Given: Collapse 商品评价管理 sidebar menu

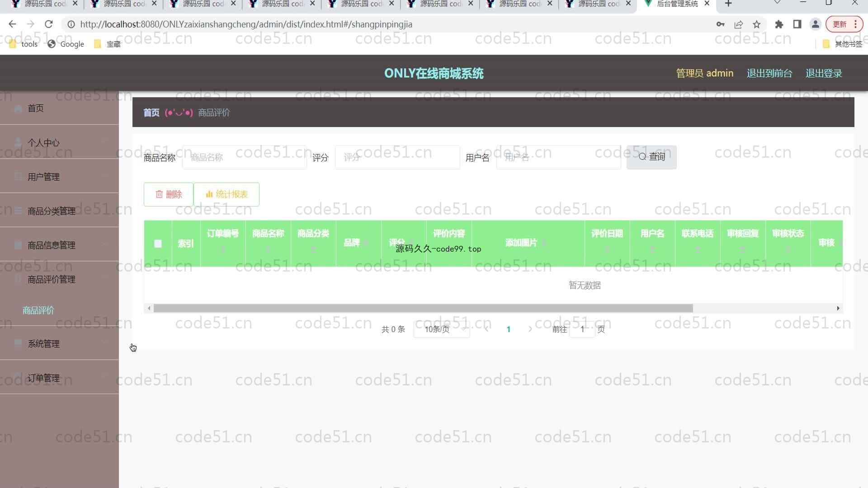Looking at the screenshot, I should coord(59,279).
